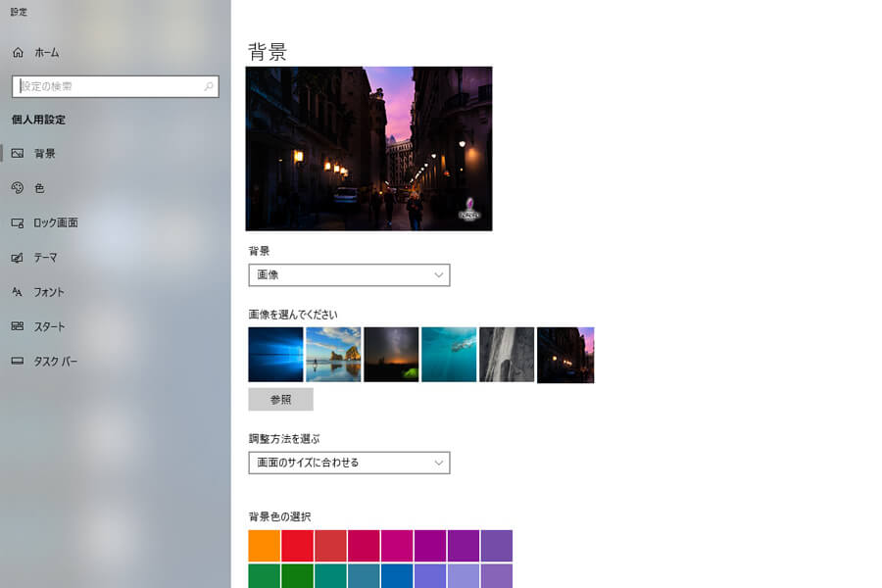This screenshot has width=882, height=588.
Task: Select the orange background color swatch
Action: coord(265,546)
